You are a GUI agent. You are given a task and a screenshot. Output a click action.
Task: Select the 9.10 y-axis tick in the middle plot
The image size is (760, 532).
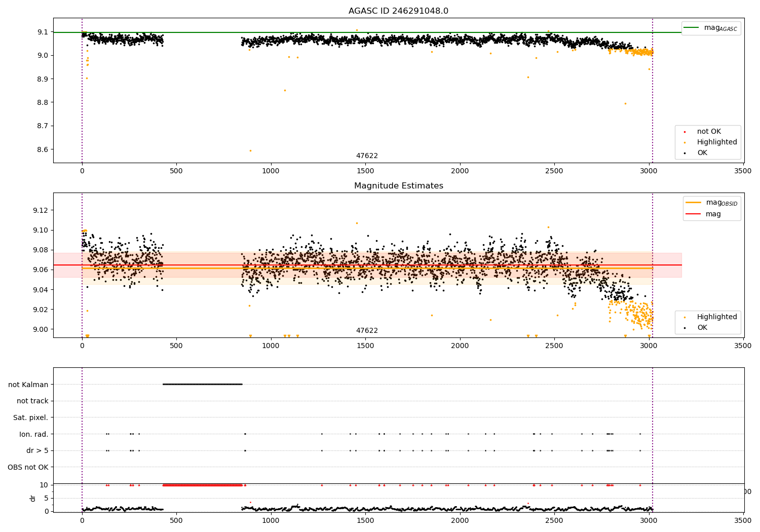tap(42, 230)
